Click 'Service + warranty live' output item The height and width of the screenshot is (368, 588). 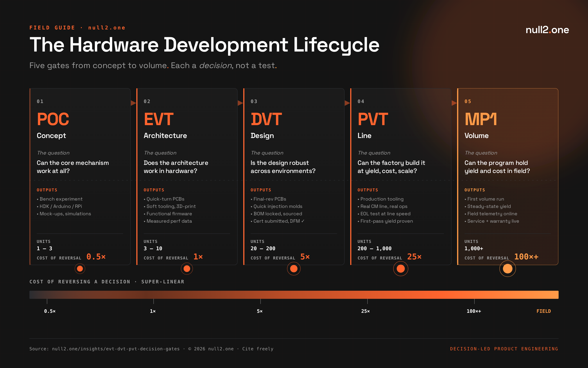coord(493,221)
